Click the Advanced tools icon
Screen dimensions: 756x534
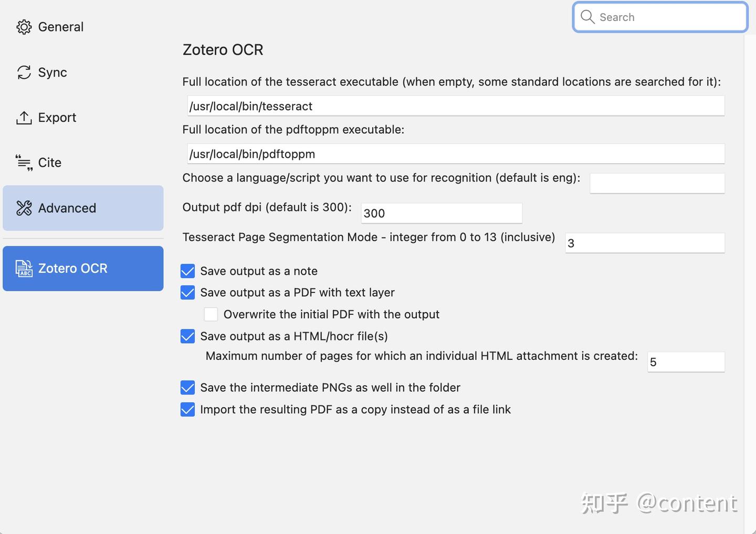24,208
